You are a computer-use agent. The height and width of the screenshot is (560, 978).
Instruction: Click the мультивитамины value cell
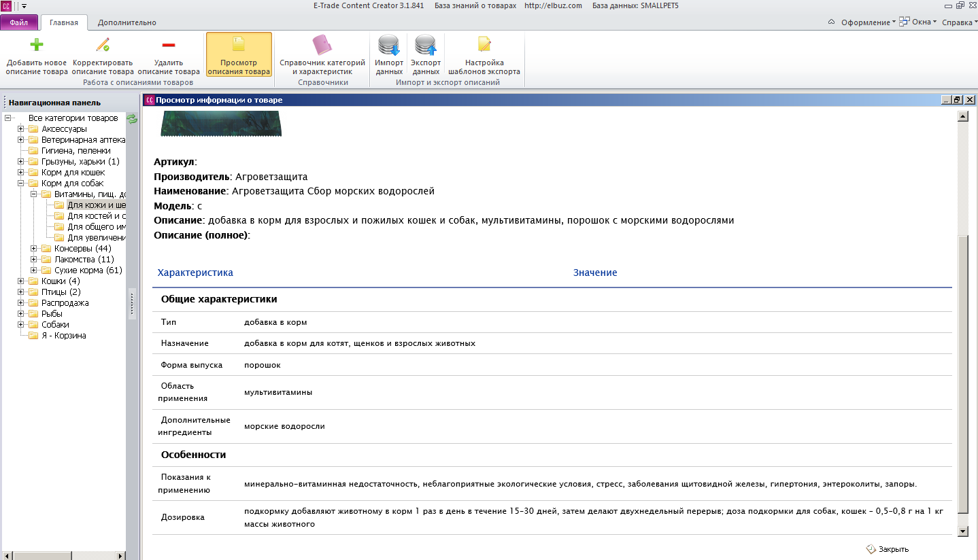pos(278,392)
